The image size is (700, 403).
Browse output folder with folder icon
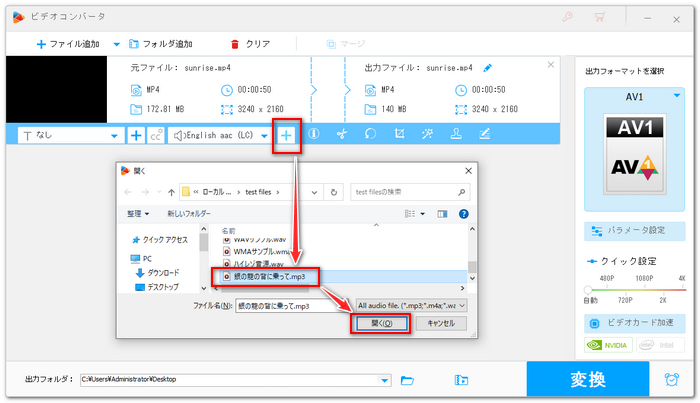tap(407, 380)
